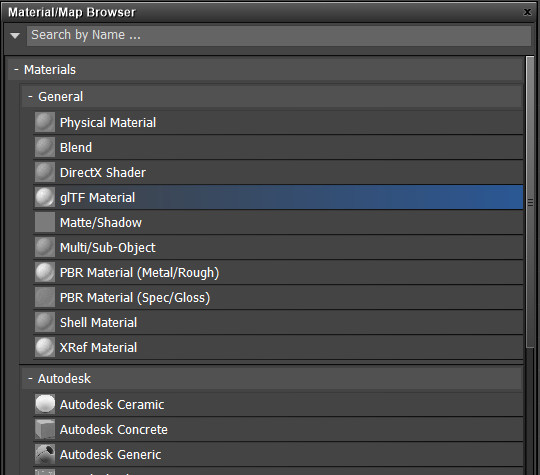Viewport: 540px width, 475px height.
Task: Click the PBR Material (Spec/Gloss) icon
Action: tap(45, 297)
